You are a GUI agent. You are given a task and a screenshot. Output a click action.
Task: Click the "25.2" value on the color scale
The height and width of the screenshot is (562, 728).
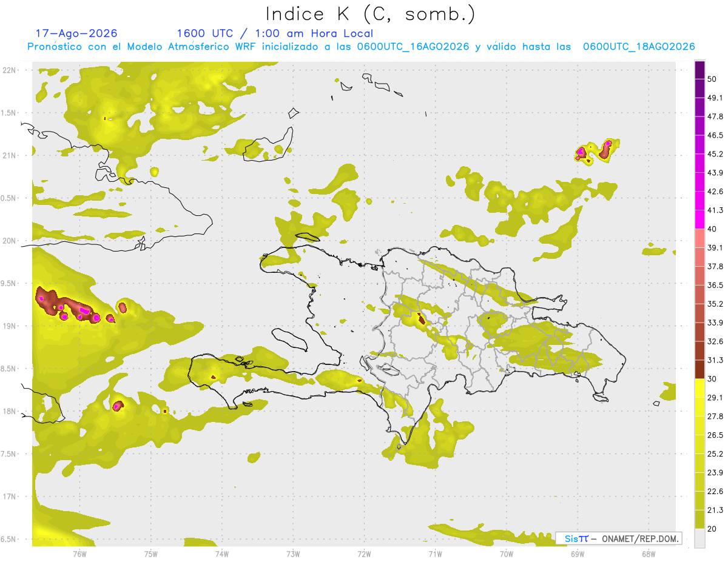coord(716,454)
